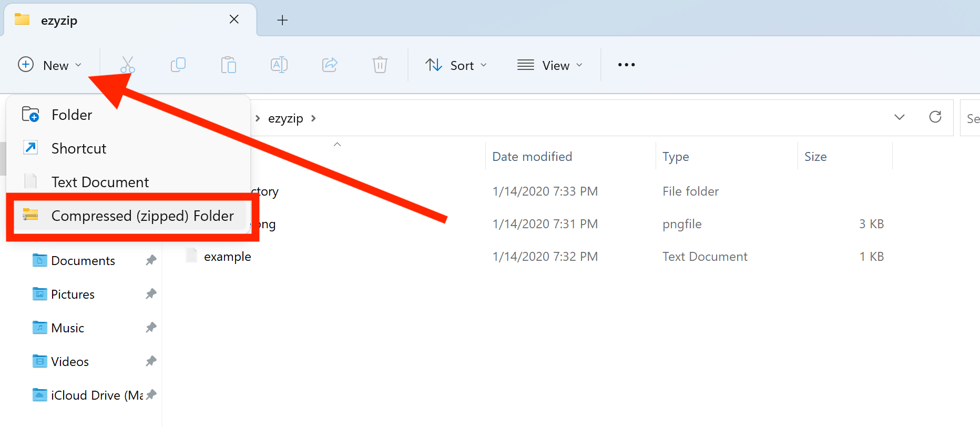The height and width of the screenshot is (427, 980).
Task: Click the Refresh icon
Action: click(935, 117)
